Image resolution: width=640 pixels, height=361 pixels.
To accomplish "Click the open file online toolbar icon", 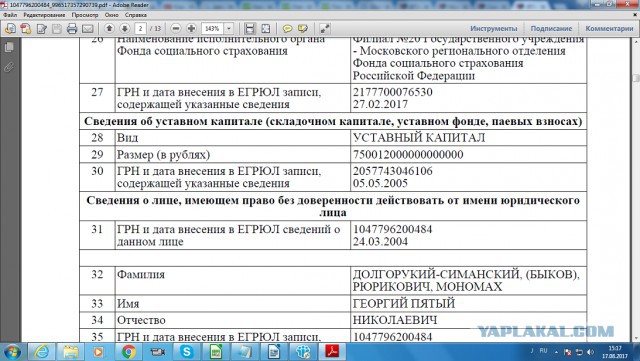I will [11, 29].
